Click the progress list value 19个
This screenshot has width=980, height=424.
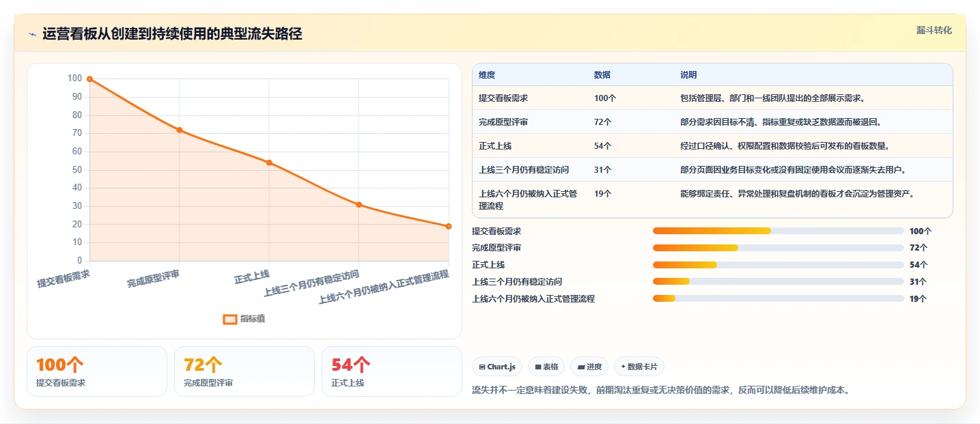tap(918, 298)
